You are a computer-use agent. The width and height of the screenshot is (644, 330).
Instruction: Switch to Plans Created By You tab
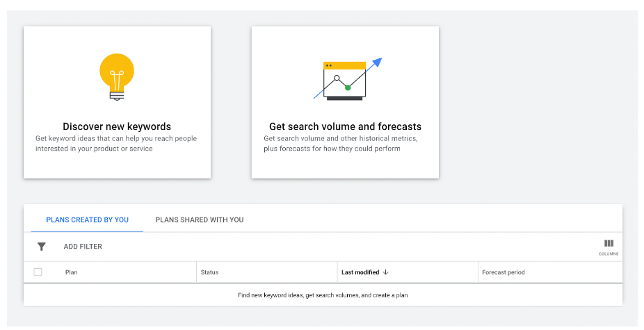(87, 220)
